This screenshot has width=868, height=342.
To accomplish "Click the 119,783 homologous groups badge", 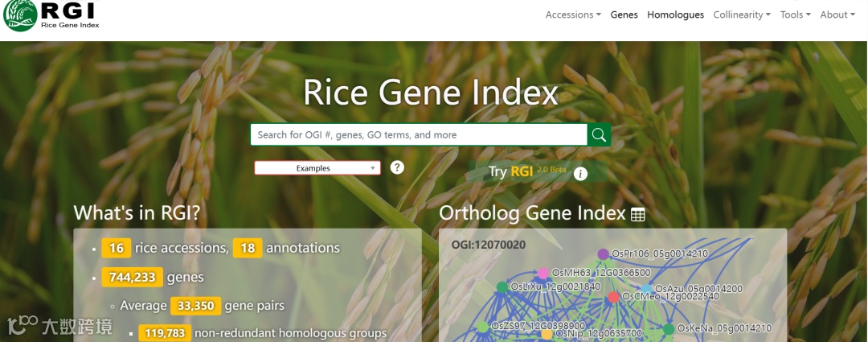I will [x=165, y=333].
